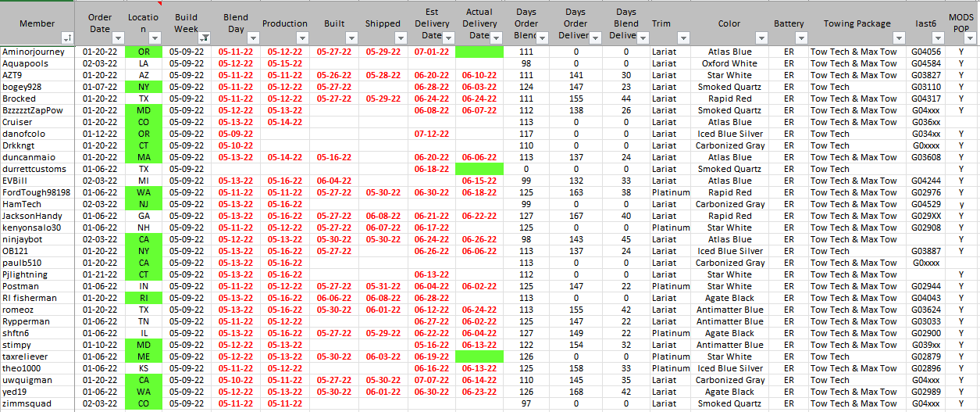980x412 pixels.
Task: Open the Trim column filter arrow
Action: coord(684,38)
